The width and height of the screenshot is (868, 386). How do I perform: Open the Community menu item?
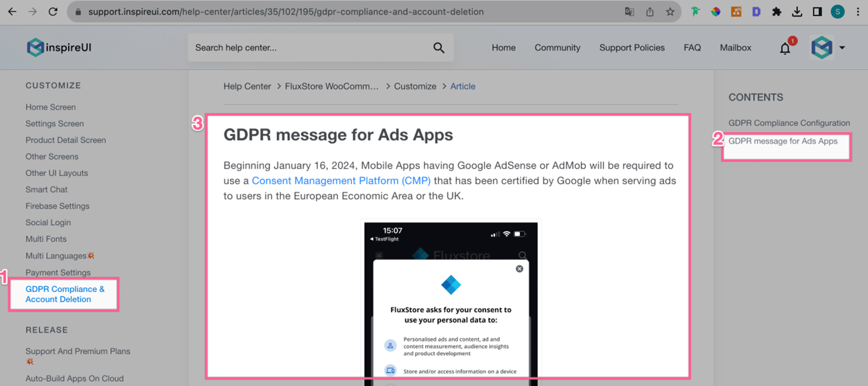point(557,48)
